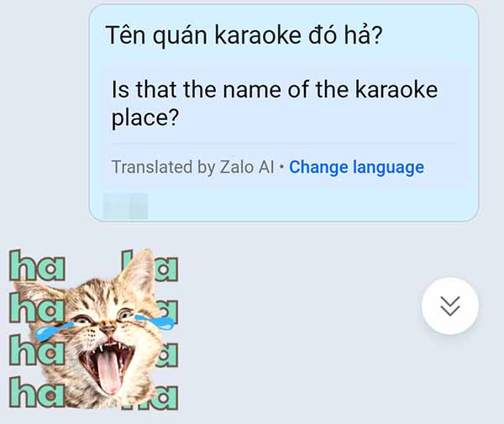This screenshot has width=504, height=424.
Task: Click the word "karaoke" in the Vietnamese message
Action: coord(258,35)
